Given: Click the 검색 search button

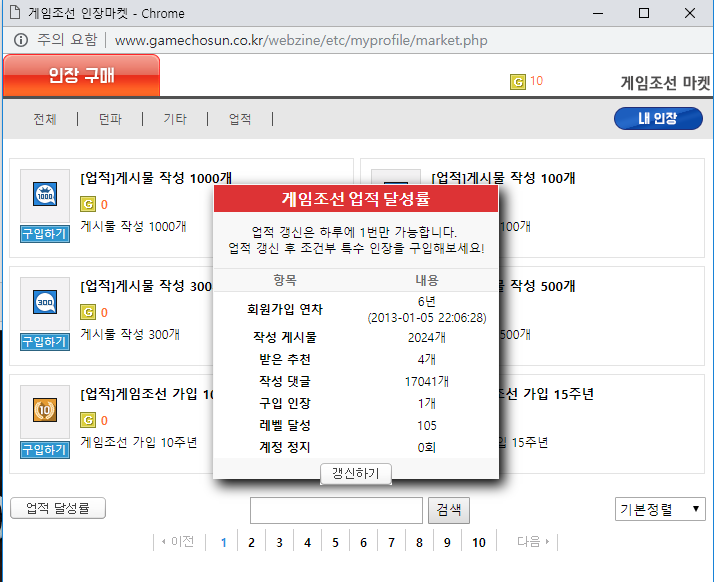Looking at the screenshot, I should pos(449,509).
